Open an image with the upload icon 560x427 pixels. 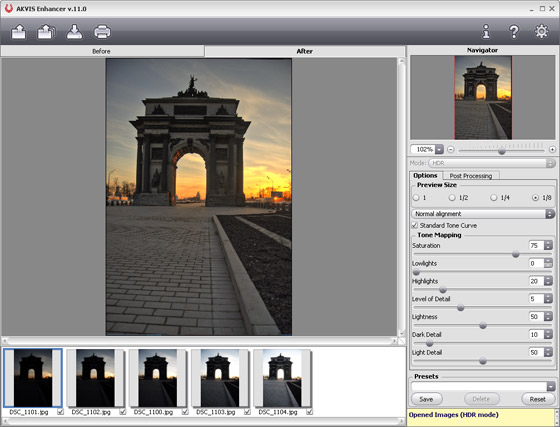click(x=19, y=32)
